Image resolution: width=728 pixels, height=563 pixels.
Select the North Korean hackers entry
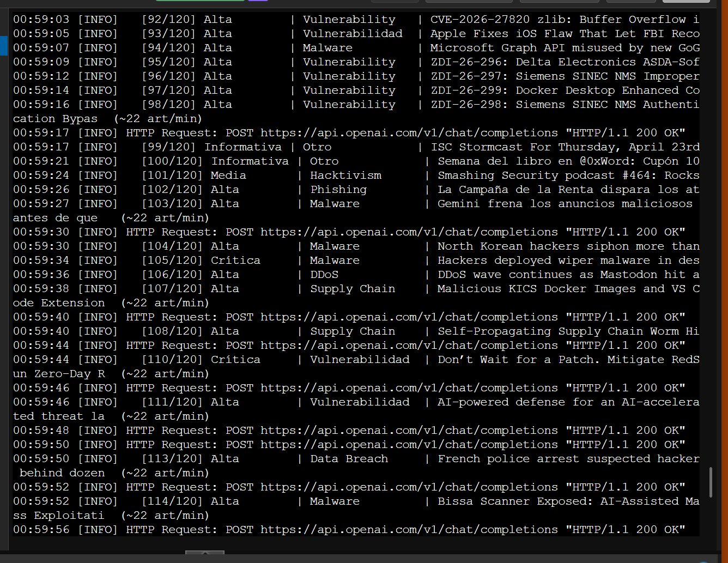568,246
